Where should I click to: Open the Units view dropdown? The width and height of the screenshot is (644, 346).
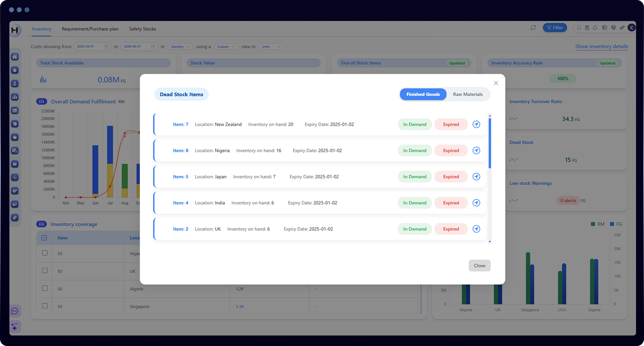pyautogui.click(x=271, y=46)
